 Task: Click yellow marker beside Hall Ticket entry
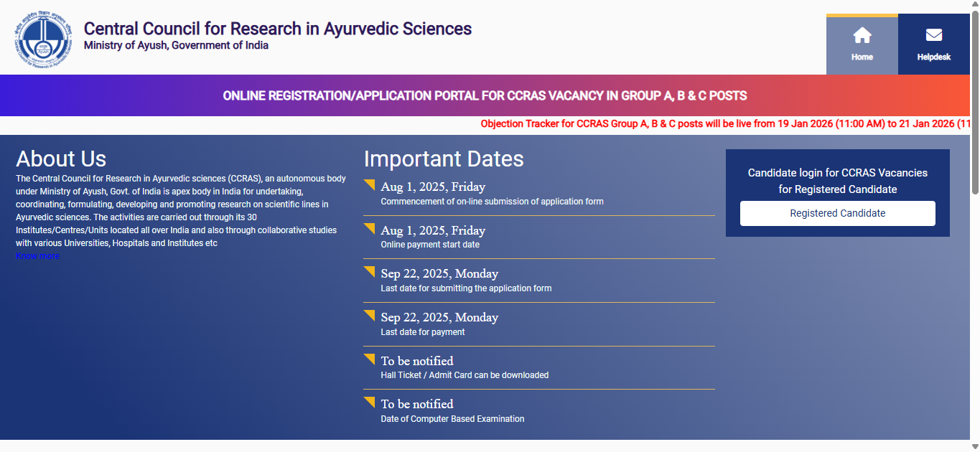[x=370, y=358]
